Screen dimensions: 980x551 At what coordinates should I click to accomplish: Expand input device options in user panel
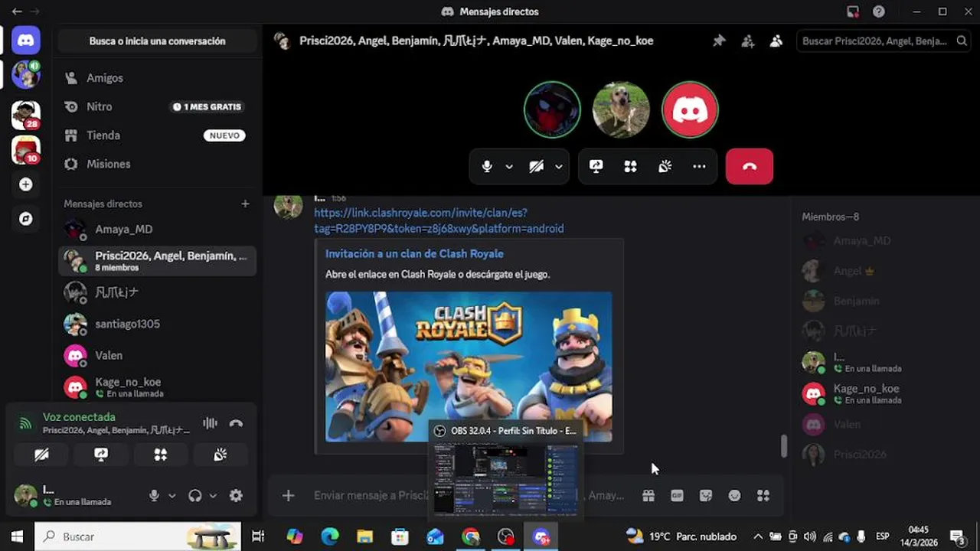click(172, 496)
